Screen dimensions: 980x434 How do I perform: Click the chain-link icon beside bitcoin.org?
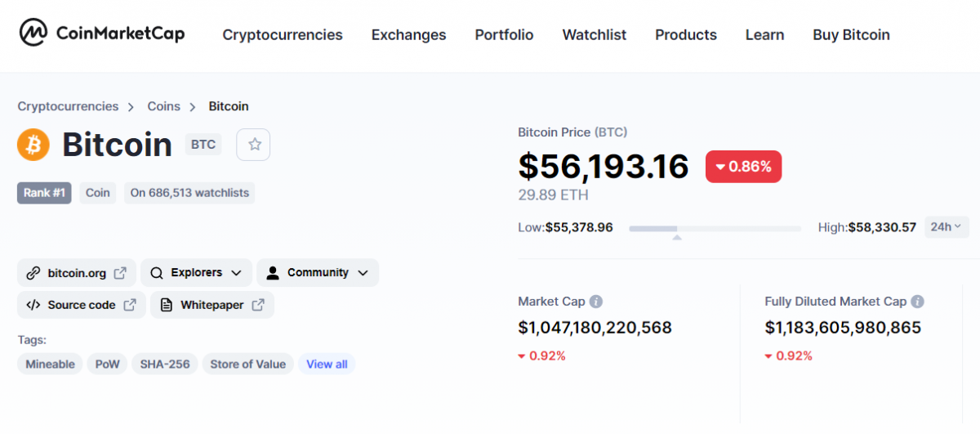[x=33, y=273]
